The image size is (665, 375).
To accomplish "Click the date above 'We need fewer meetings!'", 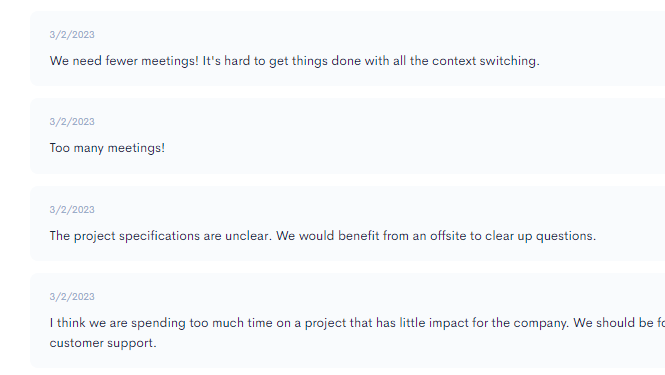I will tap(72, 35).
